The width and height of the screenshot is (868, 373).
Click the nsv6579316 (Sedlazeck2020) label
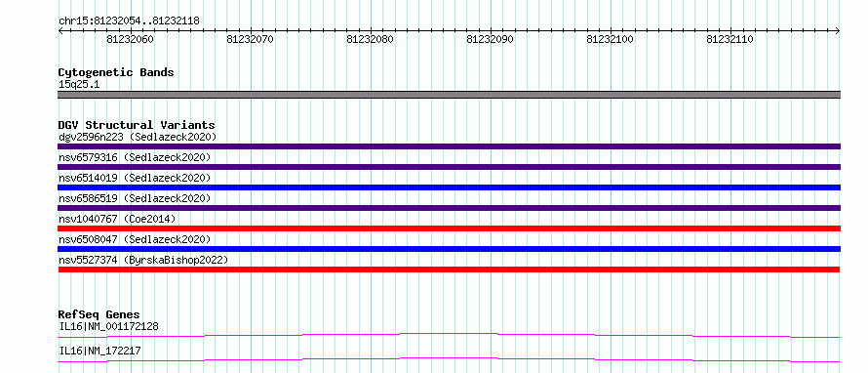coord(135,157)
